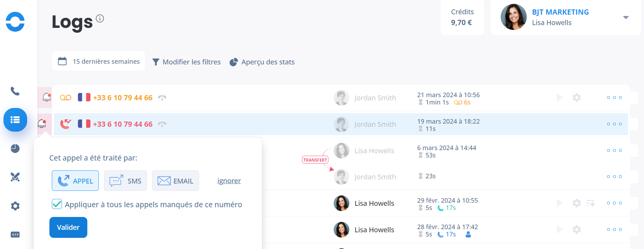644x249 pixels.
Task: Click the app logo at top left
Action: click(15, 22)
